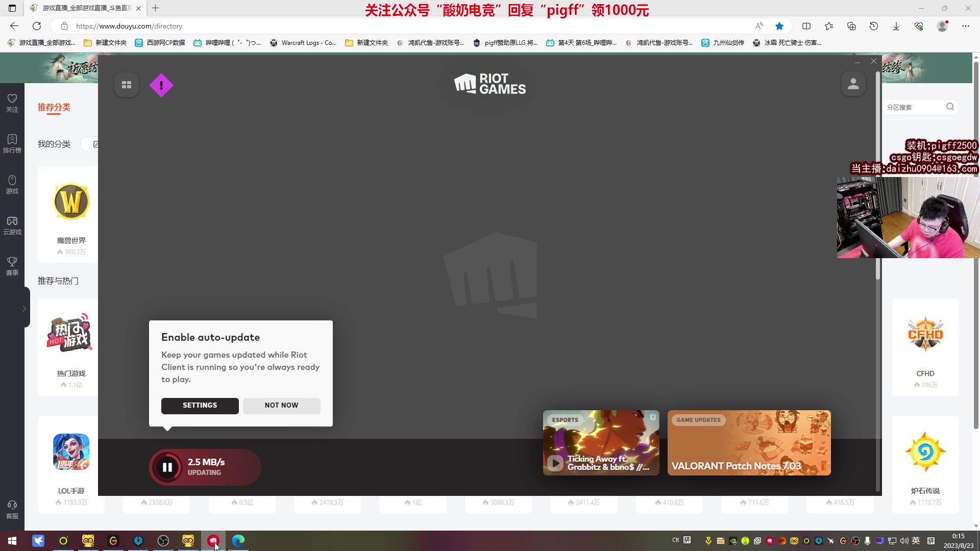
Task: Open the 冰霜 死亡骑士 bookmark
Action: 787,43
